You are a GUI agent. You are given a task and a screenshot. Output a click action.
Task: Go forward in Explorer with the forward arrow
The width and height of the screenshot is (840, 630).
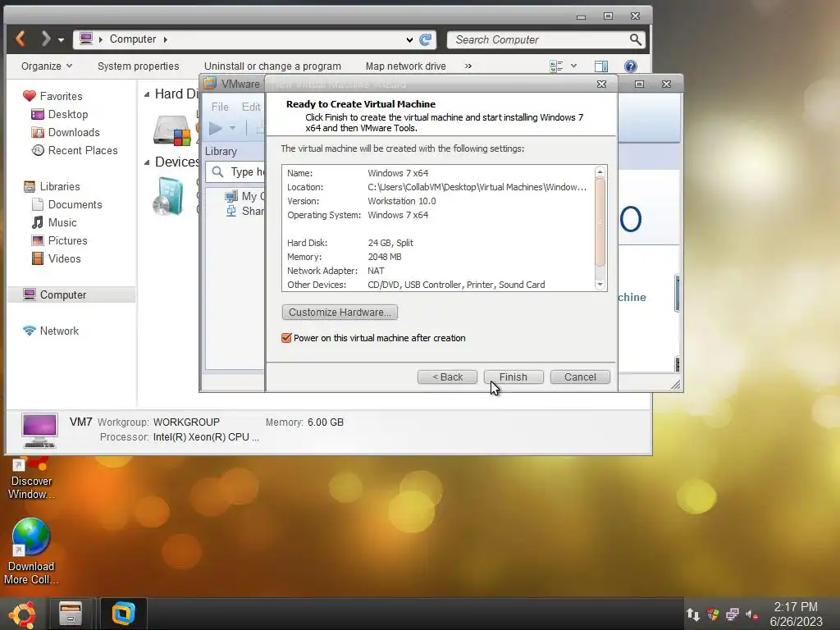pyautogui.click(x=46, y=39)
